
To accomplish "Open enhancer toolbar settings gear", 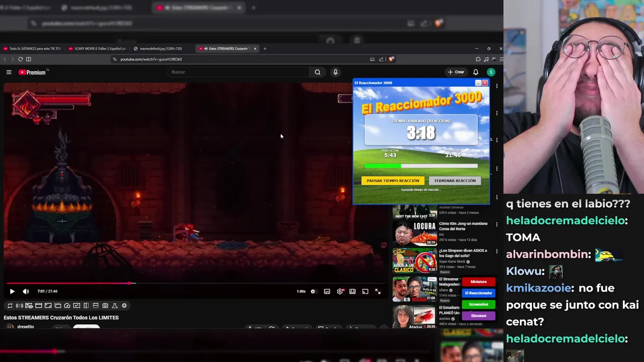I will [x=124, y=306].
